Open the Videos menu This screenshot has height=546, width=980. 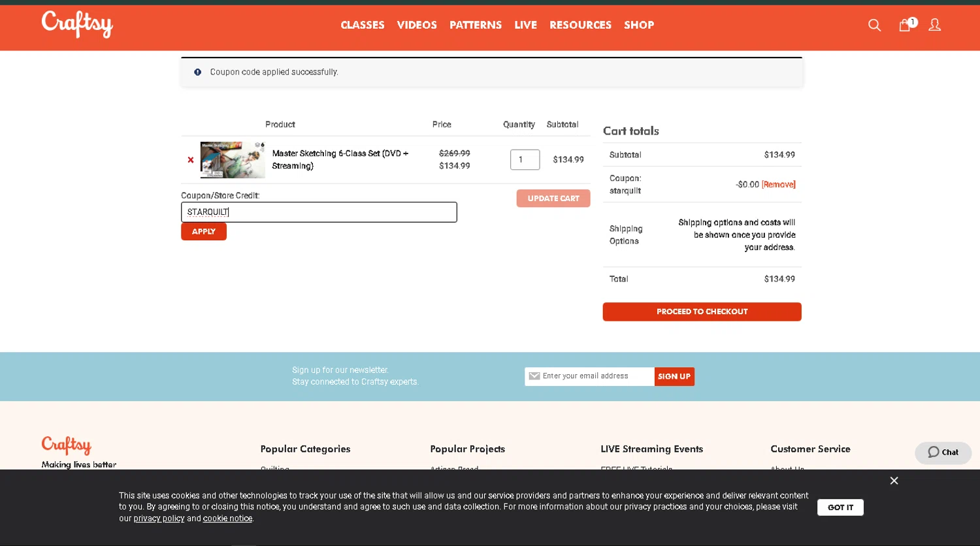point(417,25)
